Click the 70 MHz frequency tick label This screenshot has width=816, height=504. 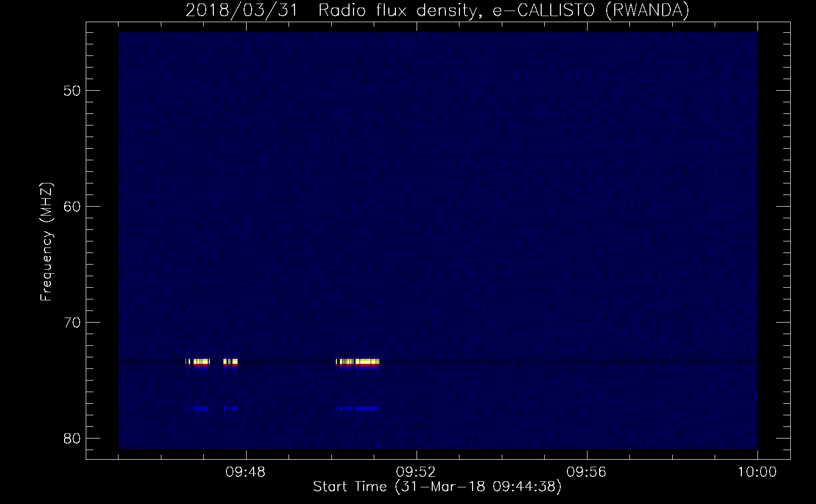point(71,322)
